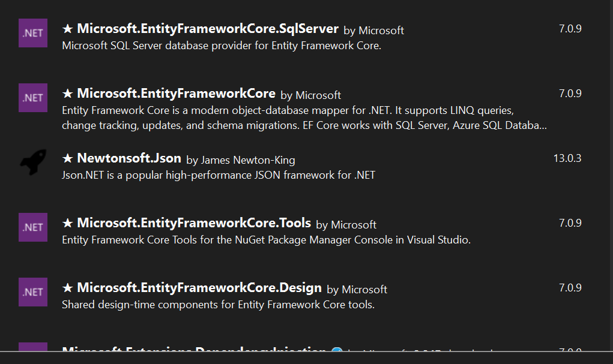Select the Newtonsoft.Json package title
The width and height of the screenshot is (613, 364).
click(129, 158)
